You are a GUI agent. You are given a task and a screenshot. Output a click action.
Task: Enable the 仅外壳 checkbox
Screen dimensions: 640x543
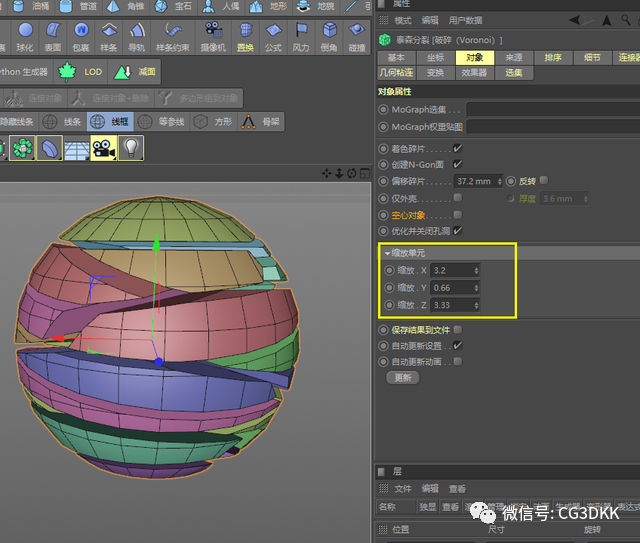pos(458,198)
